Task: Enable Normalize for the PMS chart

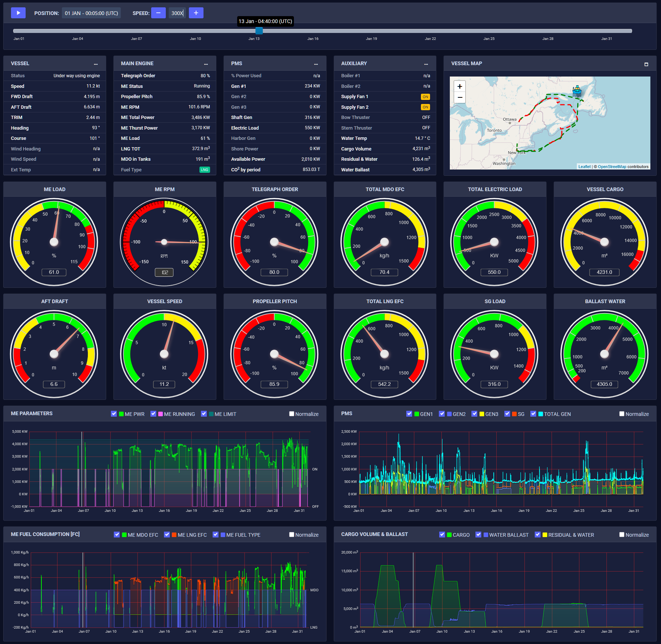Action: click(x=622, y=414)
